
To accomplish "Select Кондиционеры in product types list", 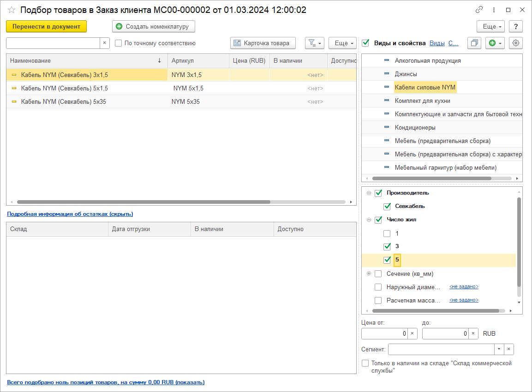I will point(415,127).
